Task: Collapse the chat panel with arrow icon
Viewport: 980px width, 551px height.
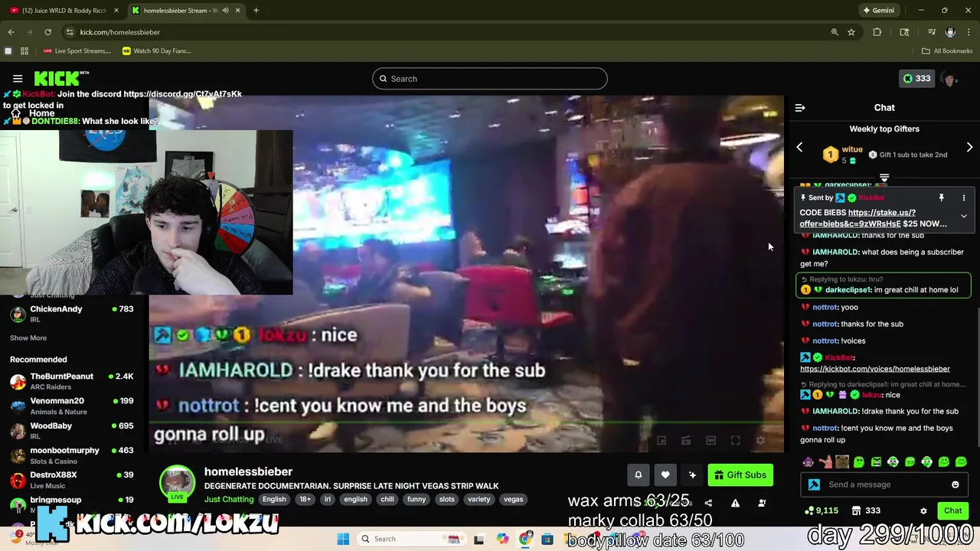Action: click(x=800, y=108)
